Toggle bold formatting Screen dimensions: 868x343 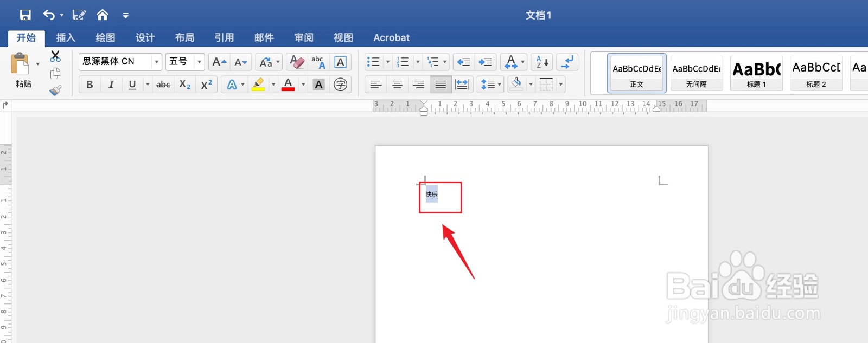coord(90,85)
